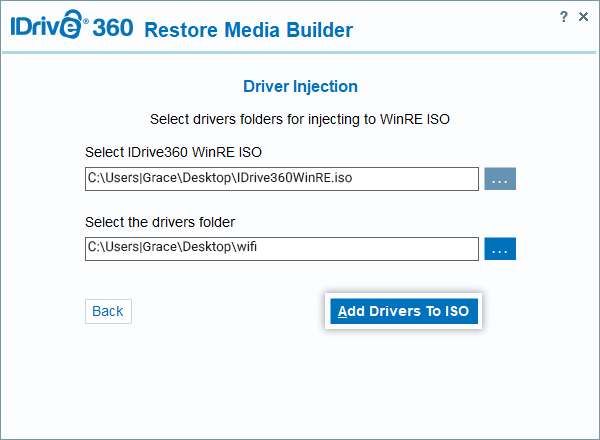600x440 pixels.
Task: Click 'IDrive360WinRE.iso' in the ISO path
Action: tap(294, 179)
